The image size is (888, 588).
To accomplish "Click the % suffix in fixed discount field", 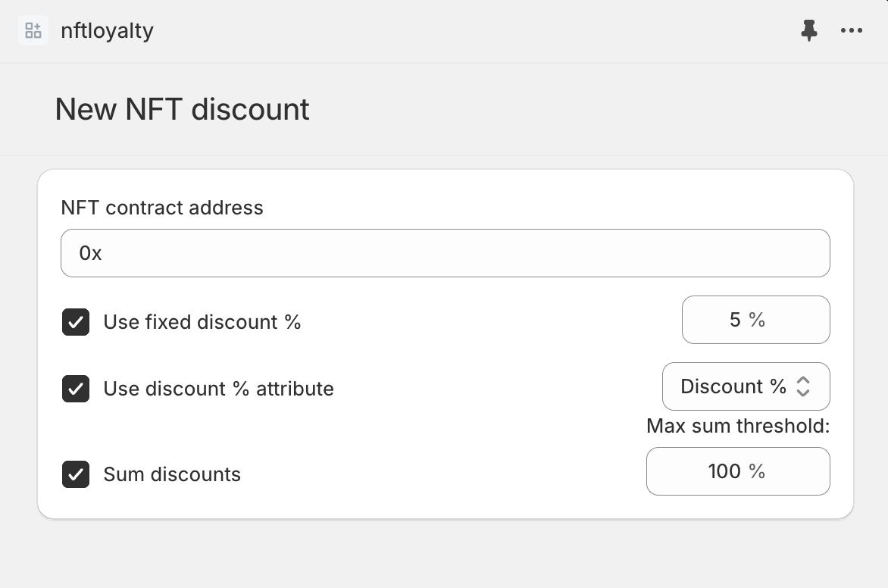I will (757, 320).
